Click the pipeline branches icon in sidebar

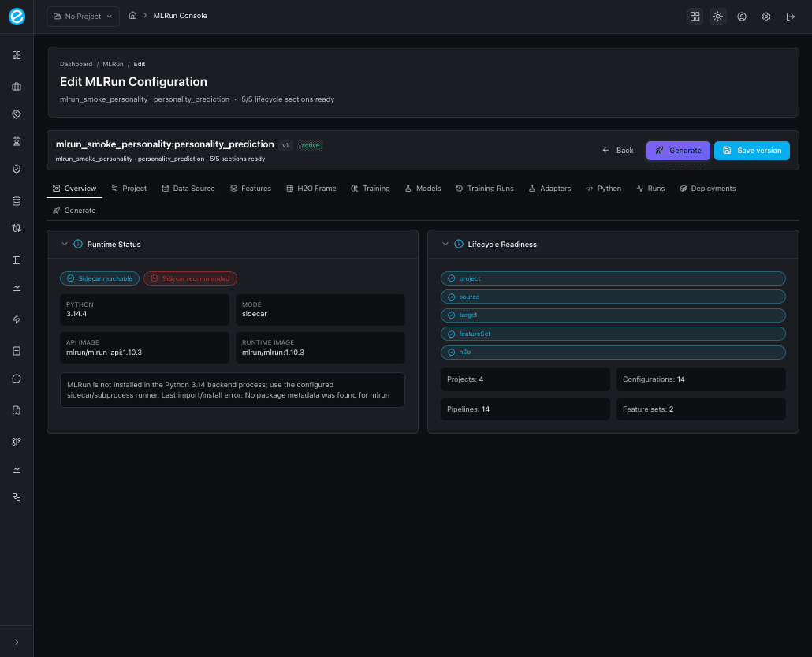tap(16, 441)
